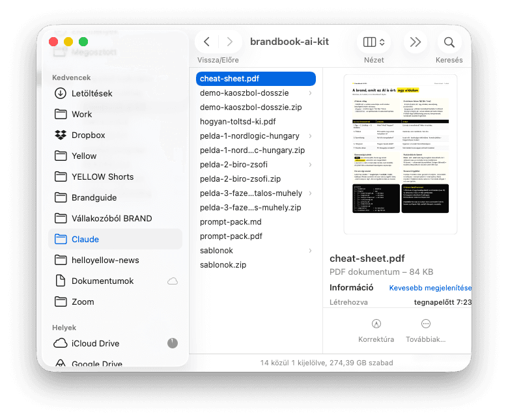Click the green full-screen window button
Image resolution: width=508 pixels, height=420 pixels.
[83, 42]
